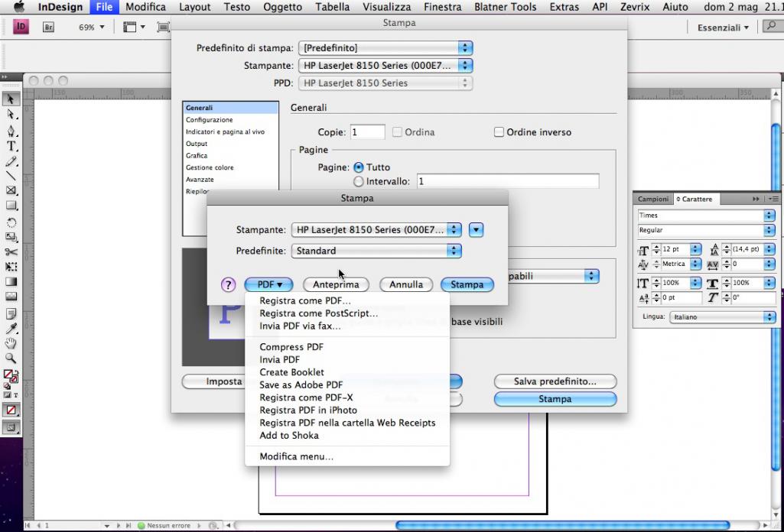This screenshot has width=784, height=532.
Task: Click the Essenziali search magnifier icon
Action: tap(772, 27)
